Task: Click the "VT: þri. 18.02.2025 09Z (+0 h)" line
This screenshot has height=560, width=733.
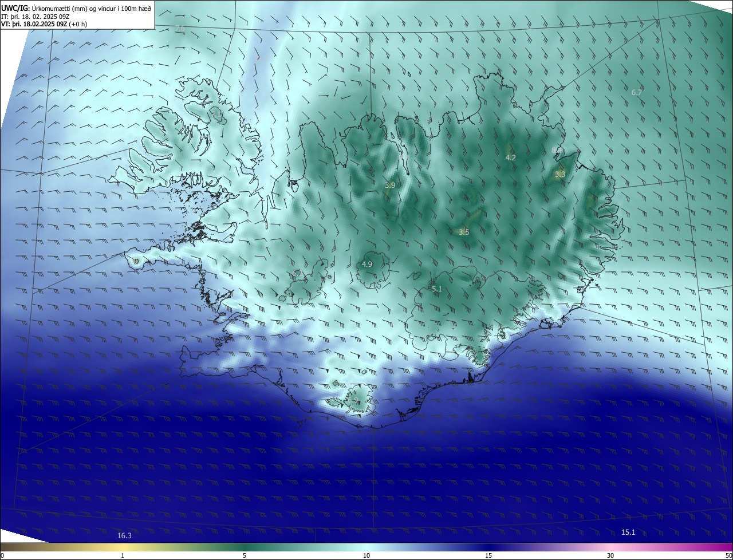Action: (44, 24)
